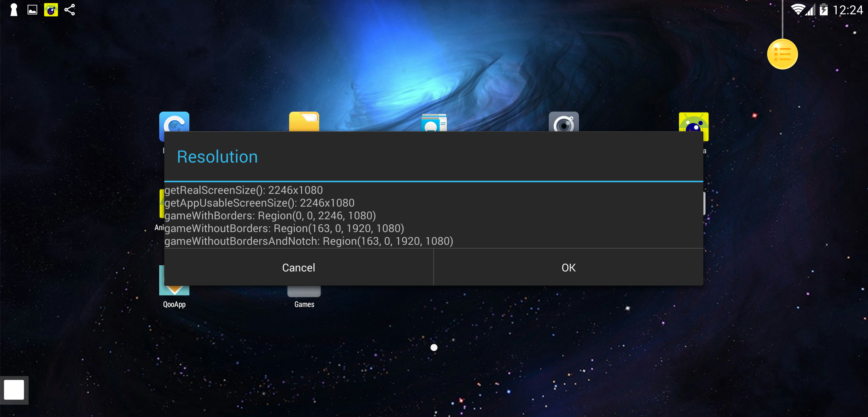Tap the gameWithoutBorders: Region(163, 0, 1920, 1080) line
This screenshot has width=868, height=417.
(x=284, y=229)
